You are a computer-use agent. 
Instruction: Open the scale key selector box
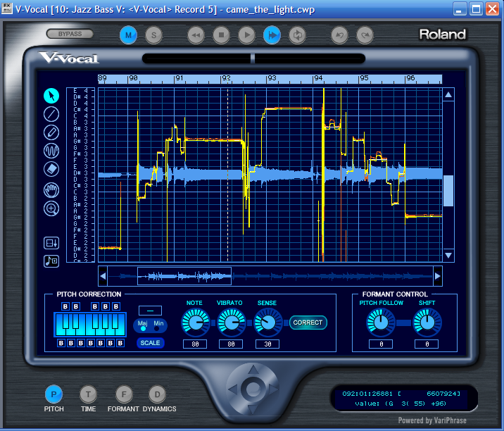click(150, 311)
